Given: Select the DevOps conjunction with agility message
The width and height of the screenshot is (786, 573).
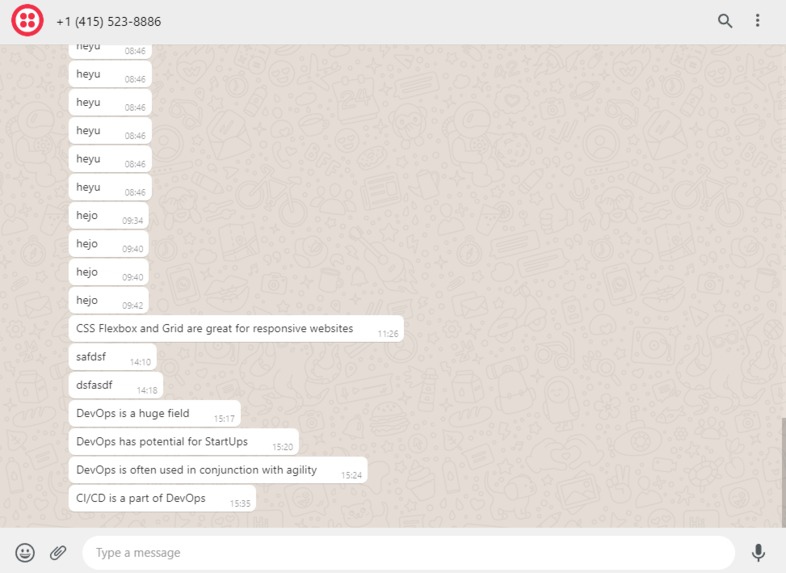Looking at the screenshot, I should coord(218,470).
